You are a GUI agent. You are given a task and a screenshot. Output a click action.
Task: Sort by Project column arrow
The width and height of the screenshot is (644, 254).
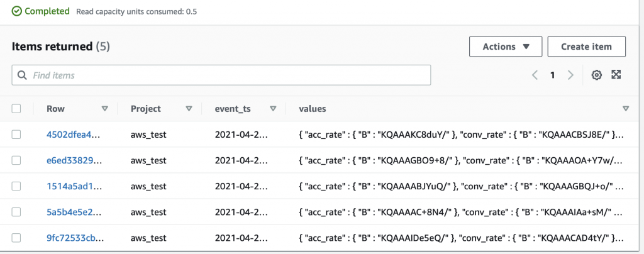(189, 109)
